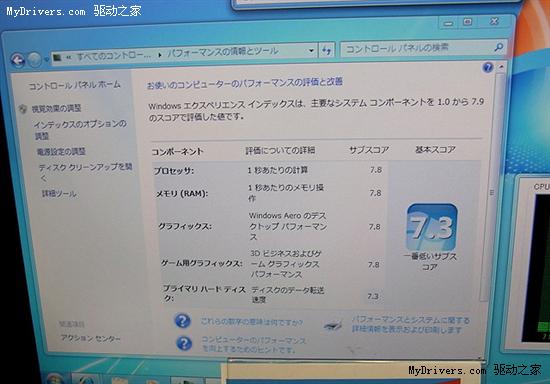Select パフォーマンスの情報とツール breadcrumb
Screen dimensions: 550x384
(x=222, y=52)
